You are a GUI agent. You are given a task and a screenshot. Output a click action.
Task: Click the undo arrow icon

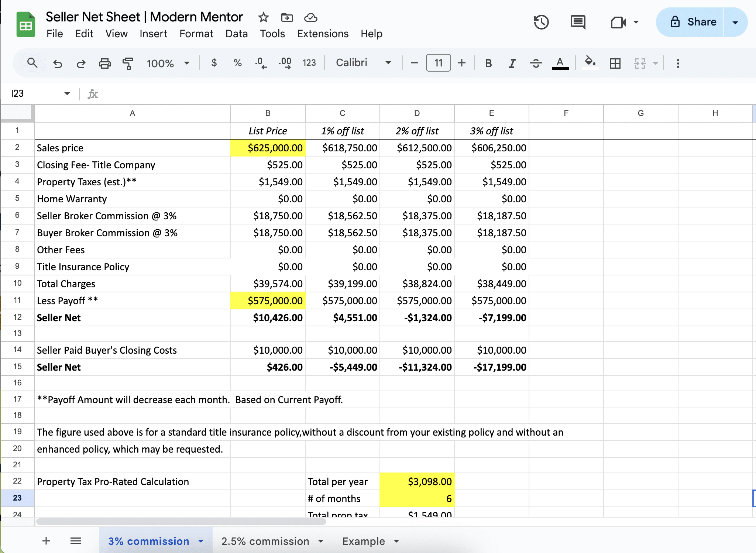58,63
